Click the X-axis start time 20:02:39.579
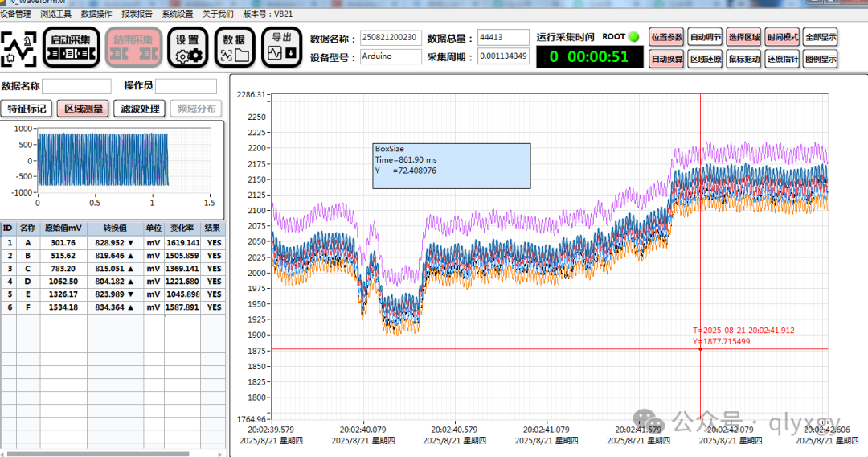The height and width of the screenshot is (457, 868). pos(271,430)
